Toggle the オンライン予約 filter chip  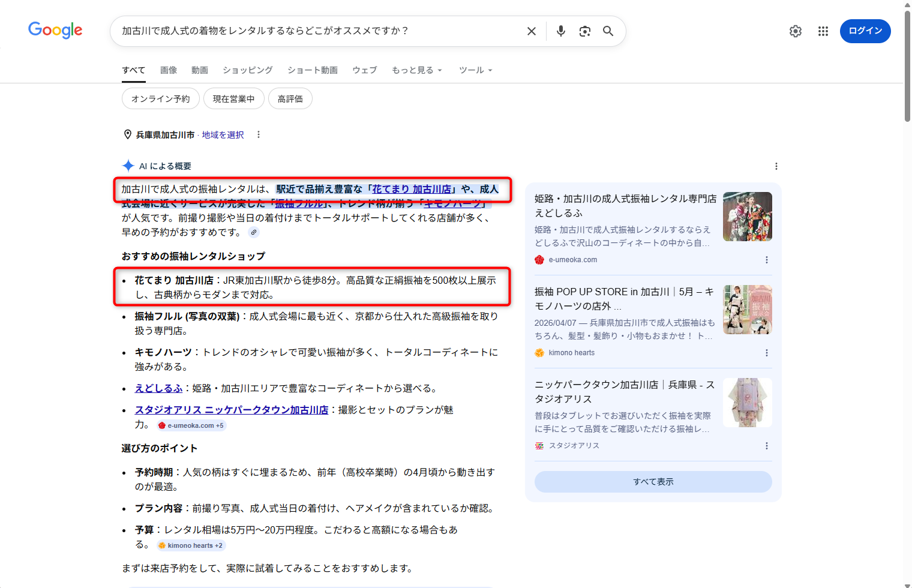pyautogui.click(x=160, y=98)
